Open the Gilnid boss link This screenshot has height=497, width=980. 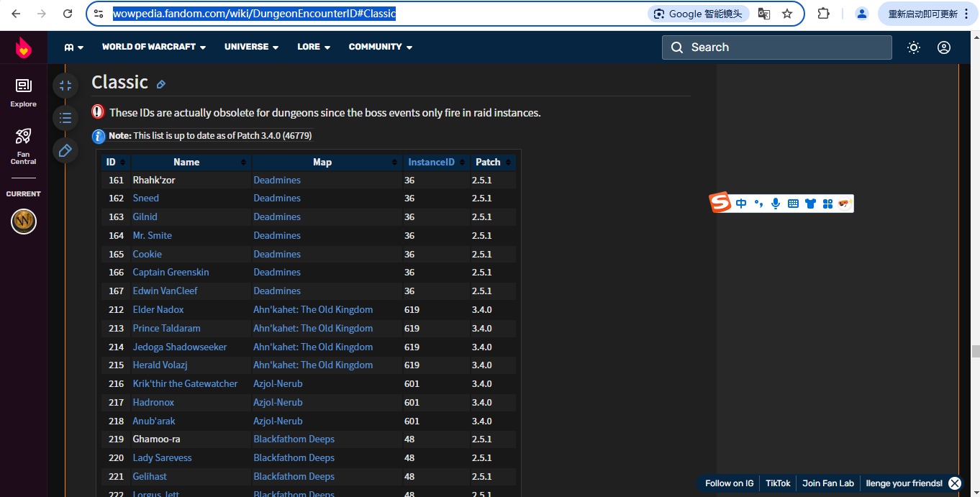(145, 217)
